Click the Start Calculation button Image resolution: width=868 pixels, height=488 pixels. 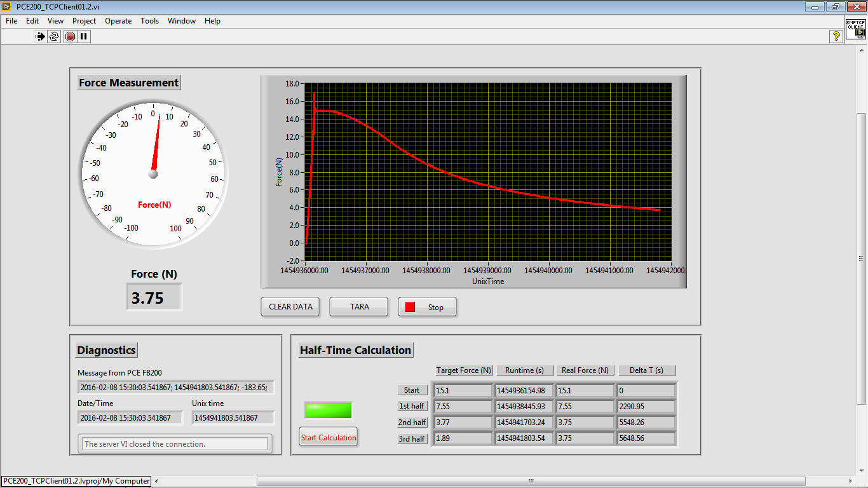(x=329, y=437)
